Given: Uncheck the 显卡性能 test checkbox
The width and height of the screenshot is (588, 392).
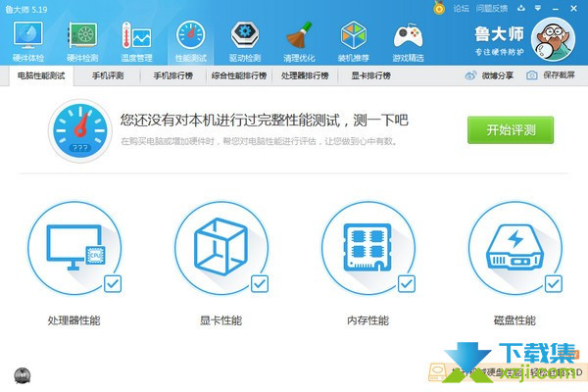Looking at the screenshot, I should [260, 283].
